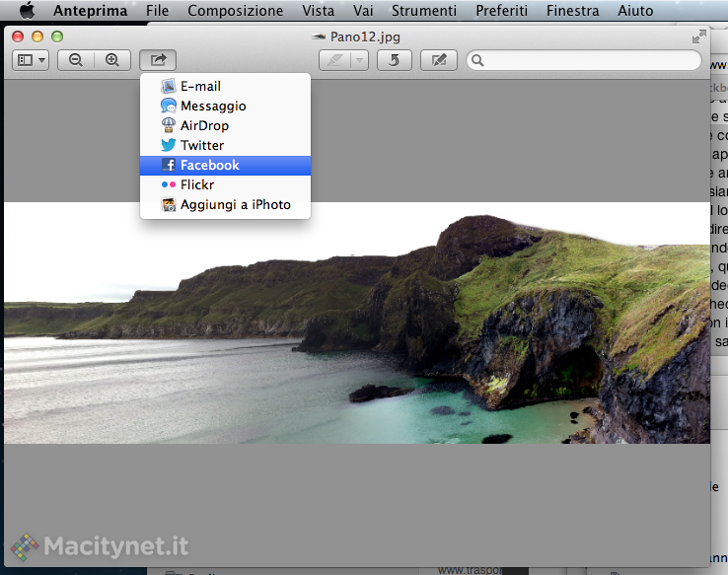The image size is (728, 575).
Task: Show the edit toolbar with pencil button
Action: coord(439,60)
